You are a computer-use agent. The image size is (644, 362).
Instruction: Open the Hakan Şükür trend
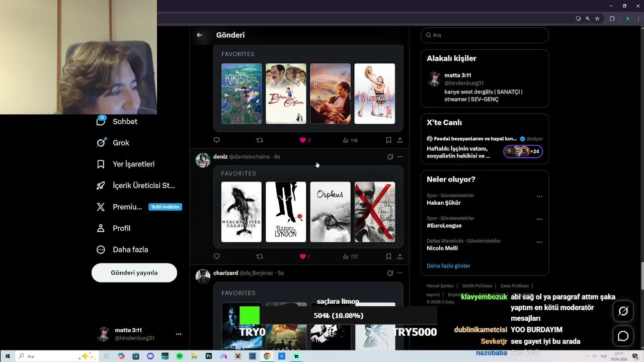(444, 203)
